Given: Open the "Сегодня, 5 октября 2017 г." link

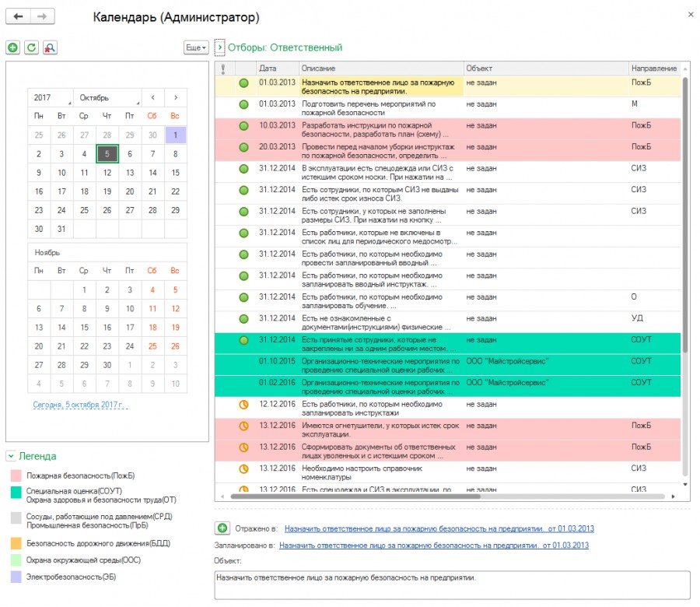Looking at the screenshot, I should [x=80, y=405].
